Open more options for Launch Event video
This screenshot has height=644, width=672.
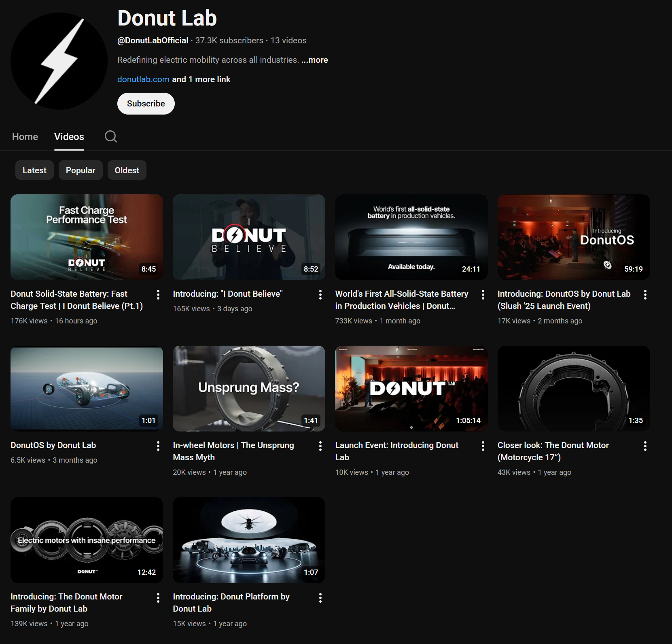click(483, 446)
